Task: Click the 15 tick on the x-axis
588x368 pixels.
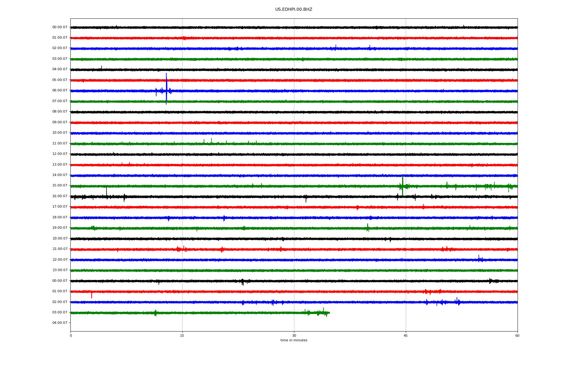Action: (x=182, y=335)
